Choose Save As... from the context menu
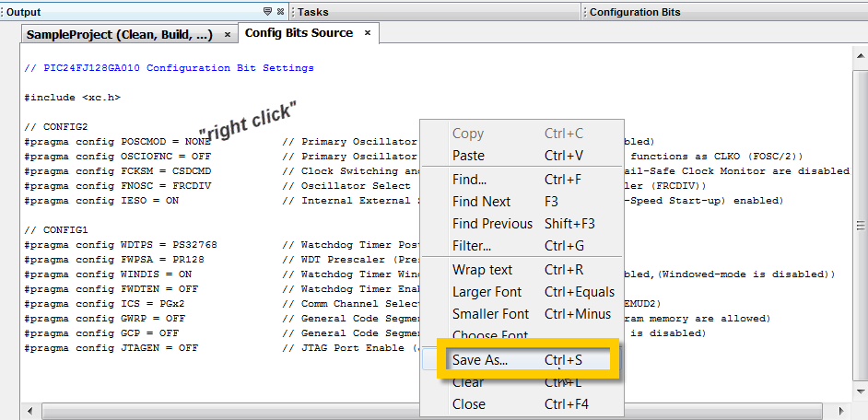This screenshot has width=868, height=420. 480,360
